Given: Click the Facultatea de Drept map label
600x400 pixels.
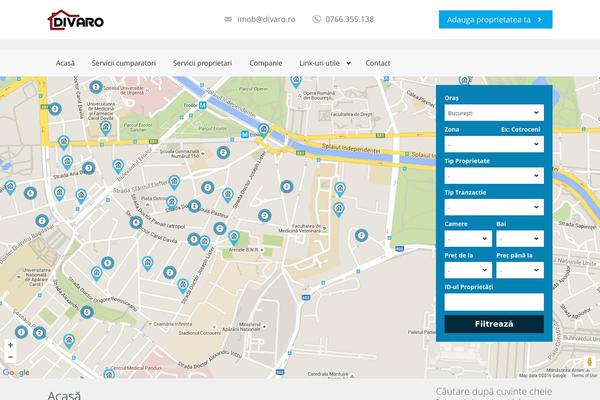Looking at the screenshot, I should pyautogui.click(x=351, y=114).
